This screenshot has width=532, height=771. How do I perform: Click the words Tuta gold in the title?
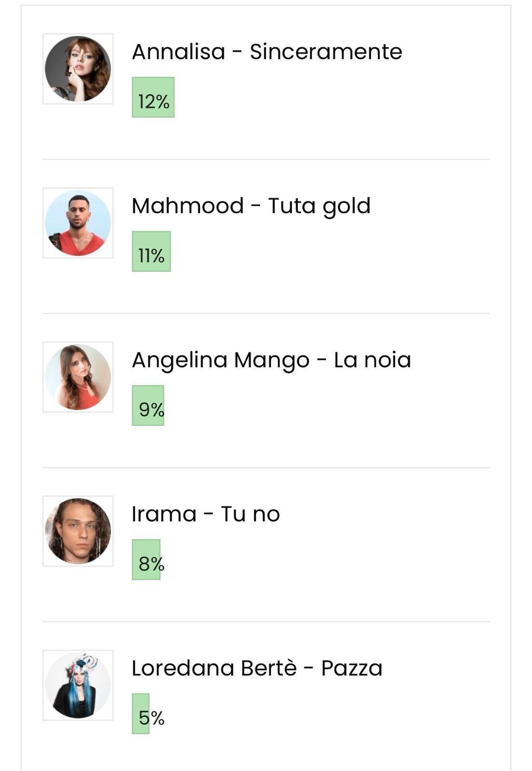pyautogui.click(x=319, y=207)
